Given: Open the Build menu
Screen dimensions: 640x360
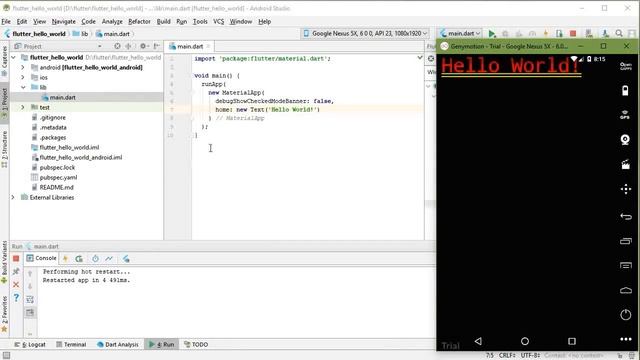Looking at the screenshot, I should [x=163, y=21].
